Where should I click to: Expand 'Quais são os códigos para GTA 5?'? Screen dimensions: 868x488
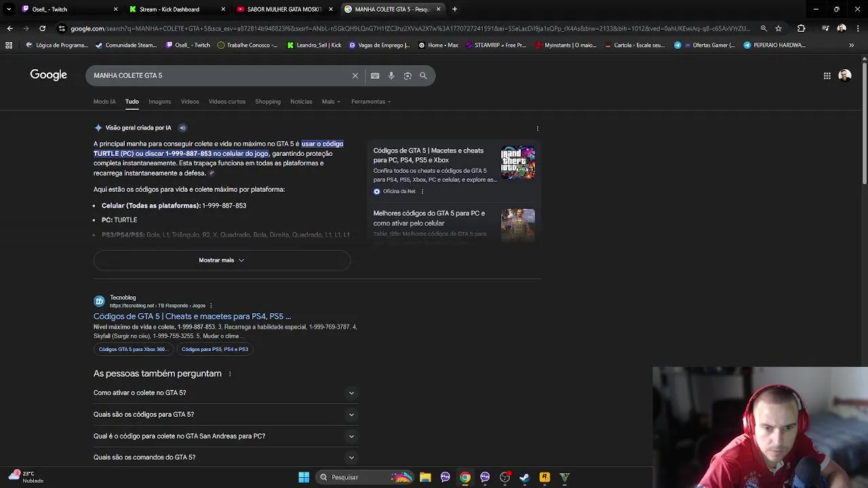[226, 415]
